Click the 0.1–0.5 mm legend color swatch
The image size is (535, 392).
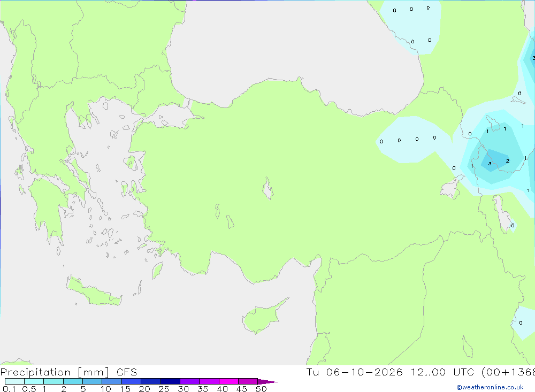coord(14,381)
